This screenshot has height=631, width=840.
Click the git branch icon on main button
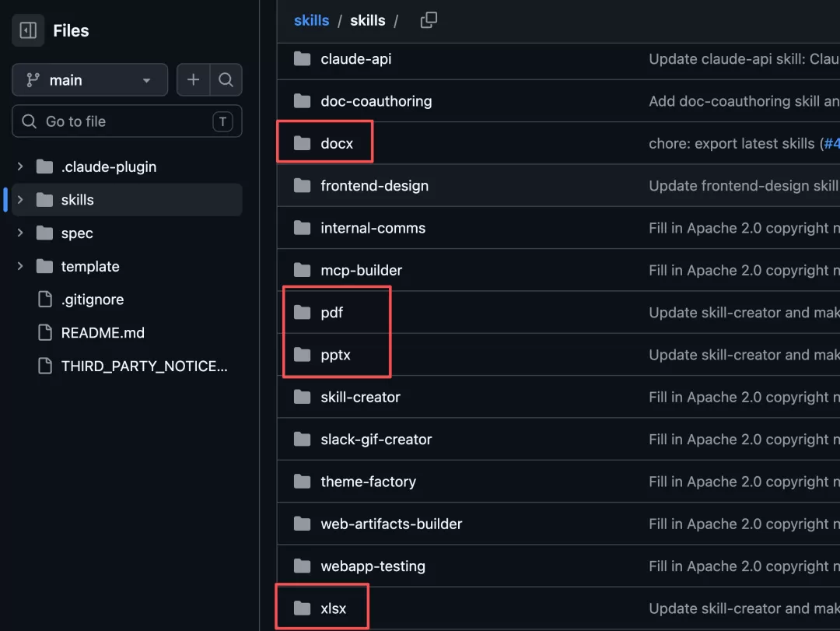[x=33, y=80]
